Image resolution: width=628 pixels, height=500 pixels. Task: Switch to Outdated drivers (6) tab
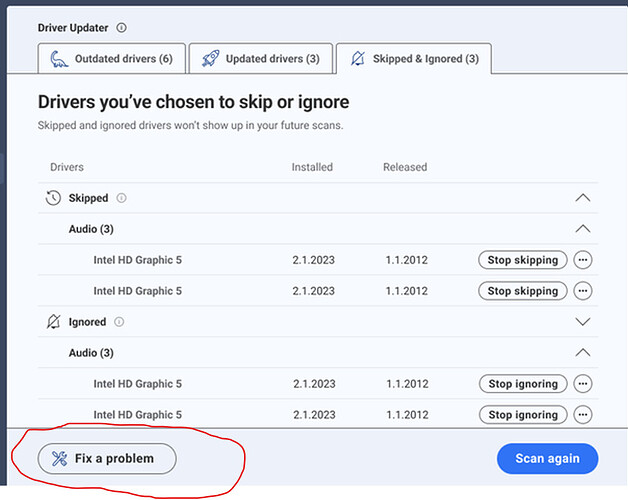(x=112, y=59)
